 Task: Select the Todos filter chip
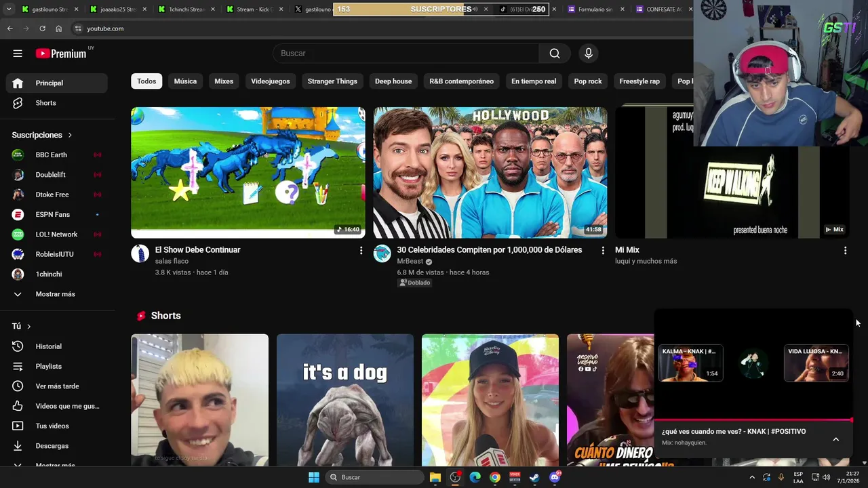coord(146,81)
